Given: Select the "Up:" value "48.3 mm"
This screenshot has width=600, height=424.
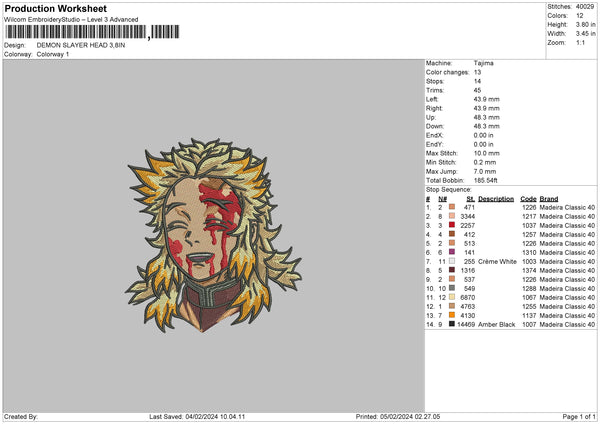Looking at the screenshot, I should [x=487, y=117].
